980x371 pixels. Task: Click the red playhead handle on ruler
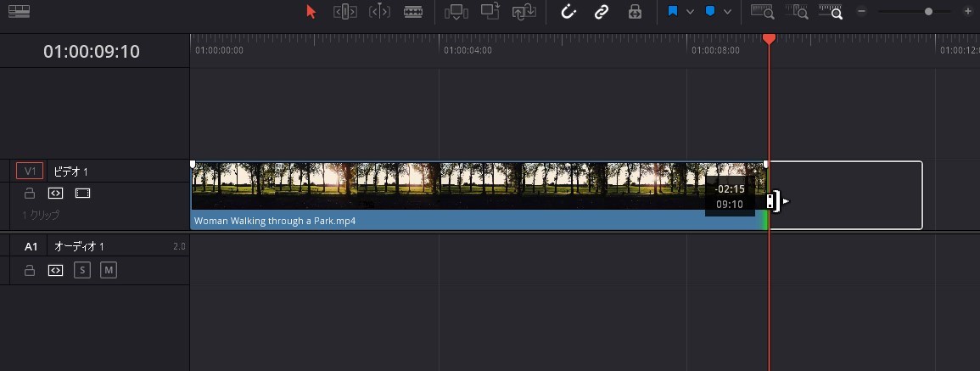pyautogui.click(x=770, y=39)
